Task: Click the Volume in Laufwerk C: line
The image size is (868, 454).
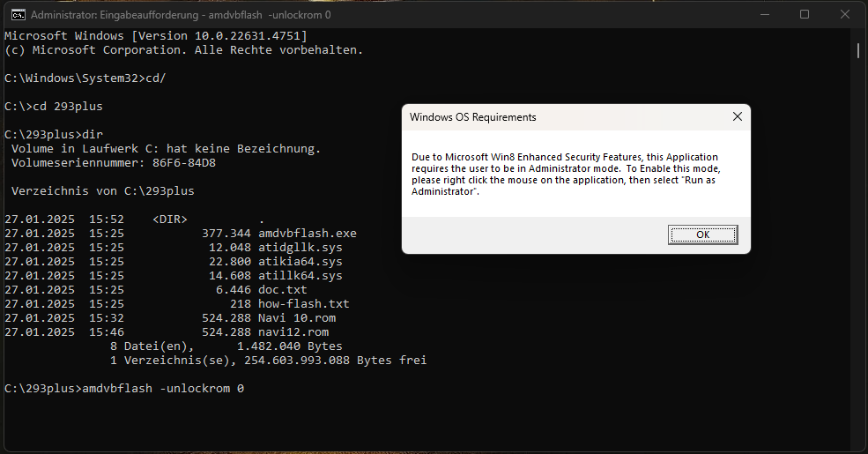Action: pos(166,148)
